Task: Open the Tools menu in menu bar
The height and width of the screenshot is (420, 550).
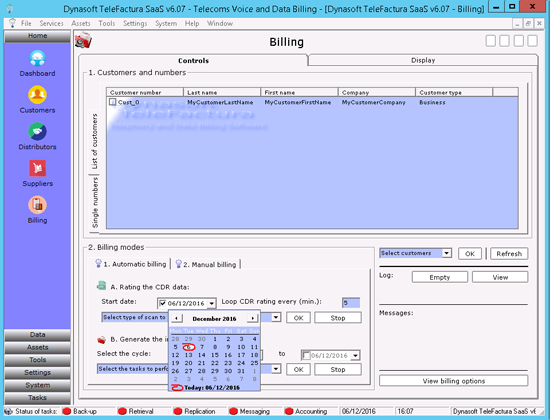Action: point(107,23)
